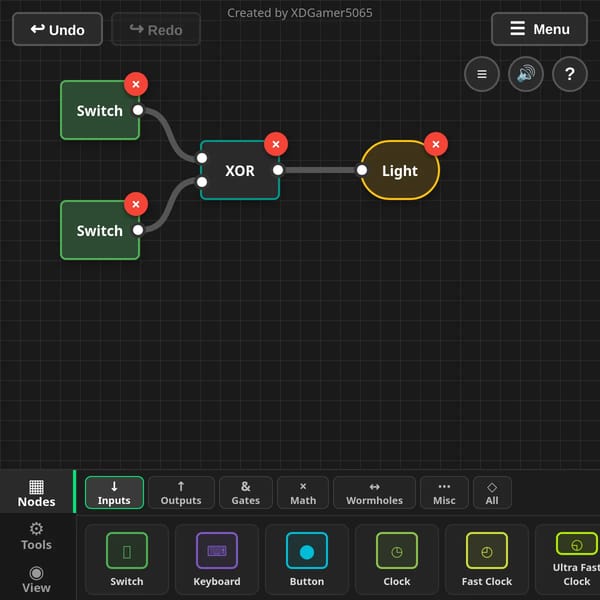Open the Tools sidebar panel
Image resolution: width=600 pixels, height=600 pixels.
pos(37,536)
